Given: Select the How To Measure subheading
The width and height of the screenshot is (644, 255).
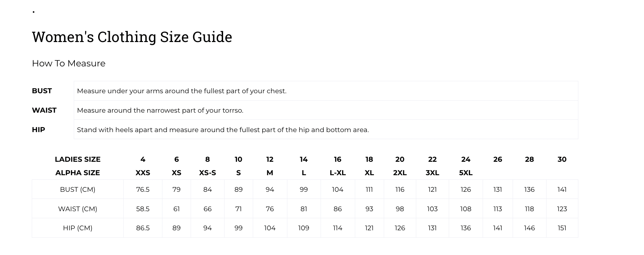Looking at the screenshot, I should click(68, 64).
